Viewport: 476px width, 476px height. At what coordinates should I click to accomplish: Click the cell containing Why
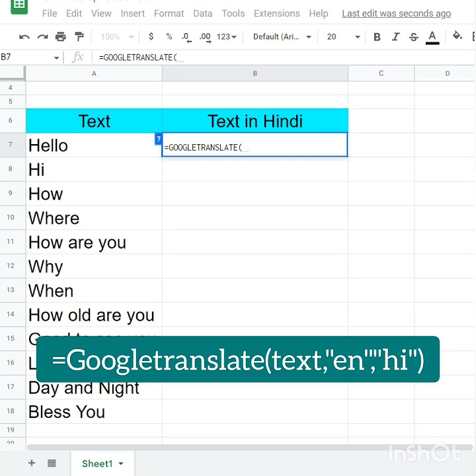click(x=94, y=266)
